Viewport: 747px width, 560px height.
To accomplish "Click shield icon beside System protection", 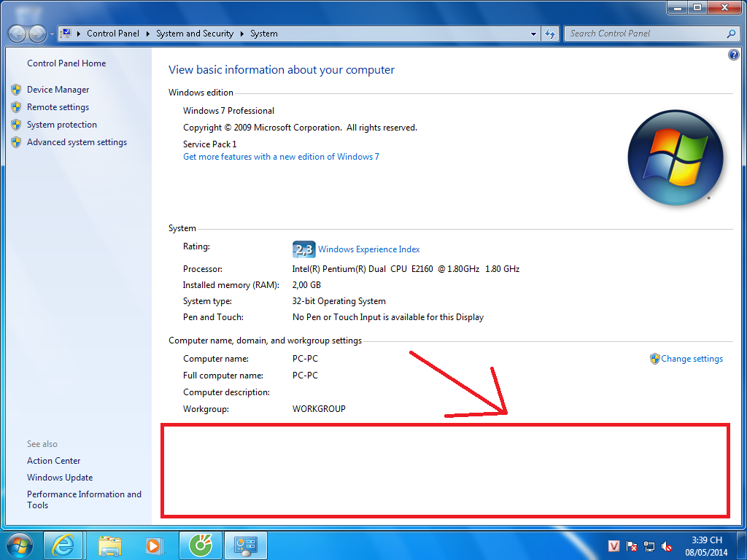I will (16, 125).
